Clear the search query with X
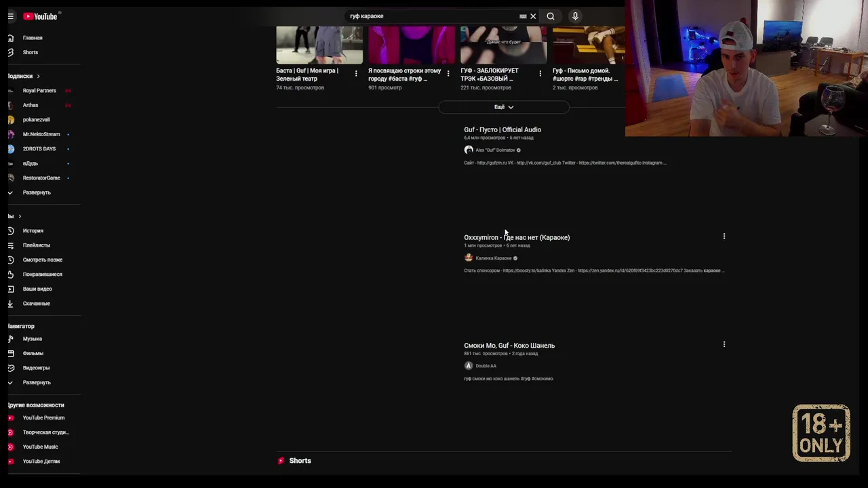This screenshot has width=868, height=488. click(533, 16)
